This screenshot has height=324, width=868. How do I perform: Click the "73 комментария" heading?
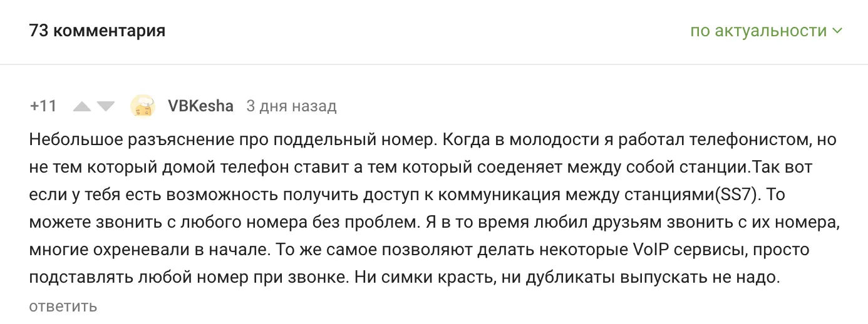(x=97, y=31)
